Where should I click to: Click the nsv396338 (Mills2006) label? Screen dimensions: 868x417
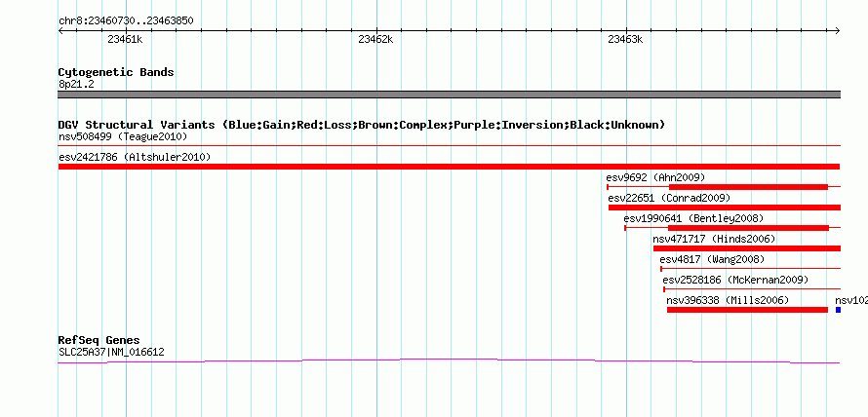click(728, 300)
